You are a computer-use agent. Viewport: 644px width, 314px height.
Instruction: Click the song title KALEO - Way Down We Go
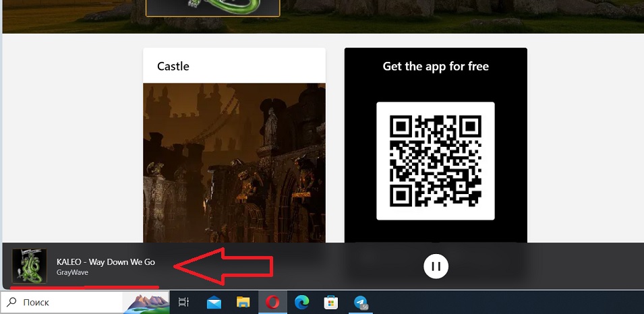(106, 262)
